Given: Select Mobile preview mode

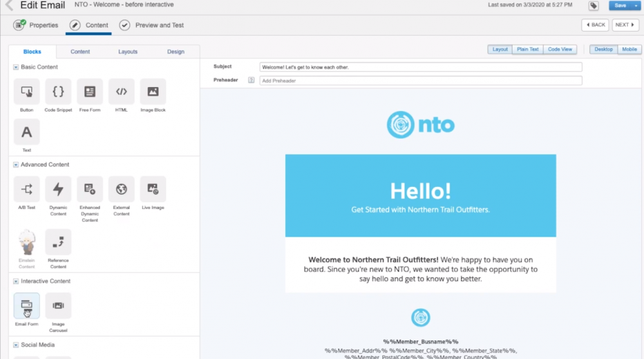Looking at the screenshot, I should 629,50.
